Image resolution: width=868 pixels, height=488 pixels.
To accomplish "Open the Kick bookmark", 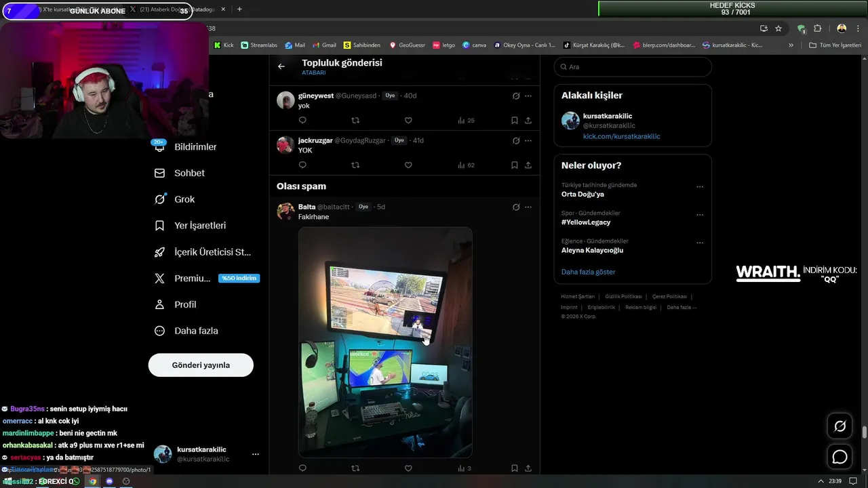I will [223, 45].
